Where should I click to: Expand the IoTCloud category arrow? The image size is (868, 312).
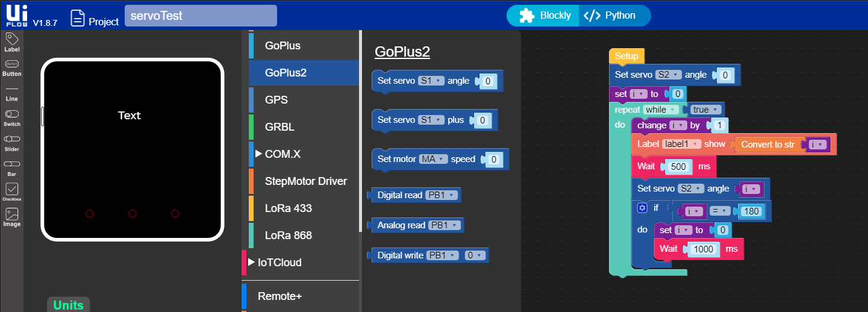coord(252,262)
